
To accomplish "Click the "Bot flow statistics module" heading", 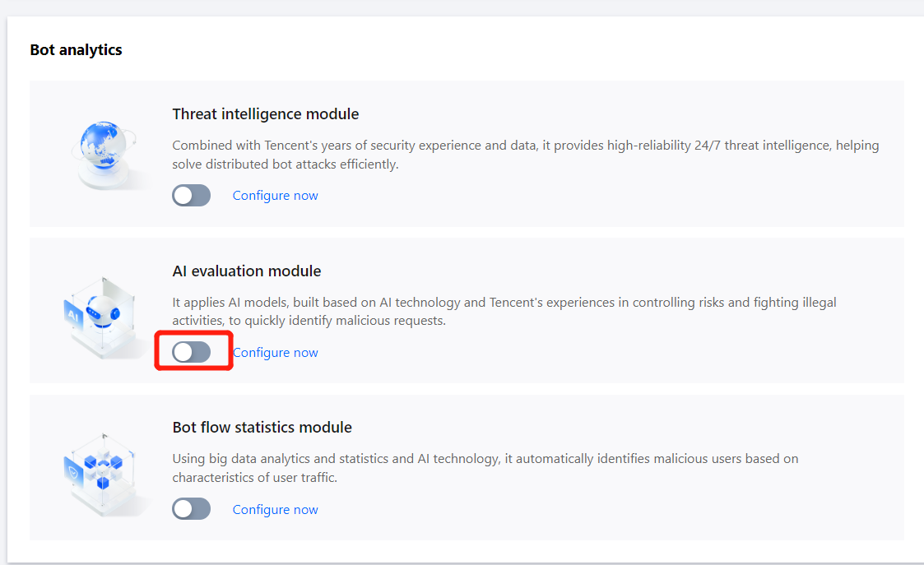I will 262,428.
